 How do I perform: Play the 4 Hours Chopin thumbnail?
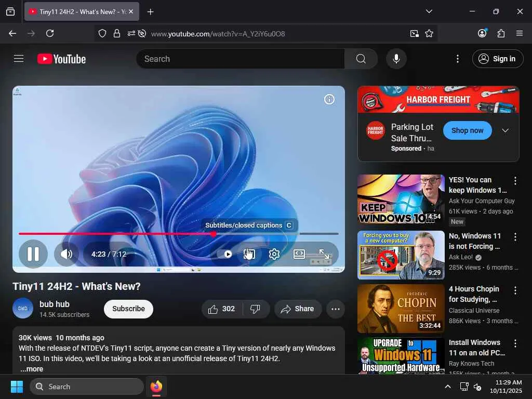click(x=401, y=309)
